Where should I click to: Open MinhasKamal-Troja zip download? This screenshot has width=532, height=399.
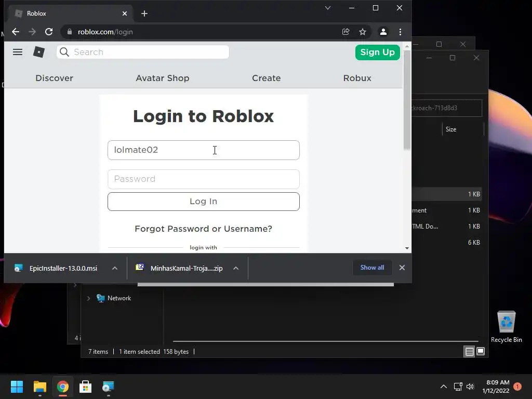click(180, 268)
